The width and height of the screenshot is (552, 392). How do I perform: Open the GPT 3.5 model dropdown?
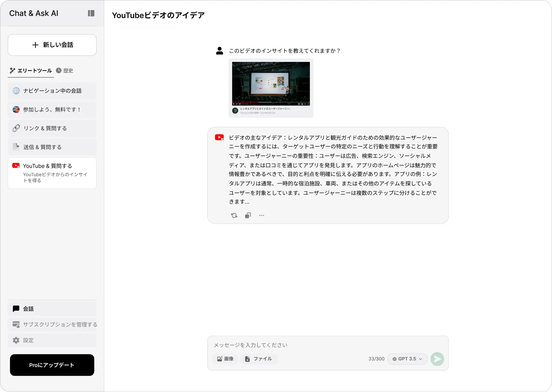point(407,359)
